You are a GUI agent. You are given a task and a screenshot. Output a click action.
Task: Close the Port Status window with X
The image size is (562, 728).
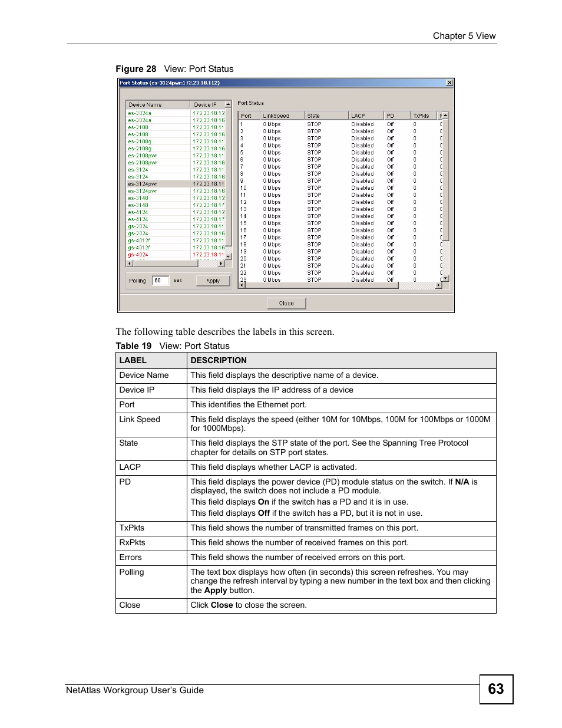point(449,83)
